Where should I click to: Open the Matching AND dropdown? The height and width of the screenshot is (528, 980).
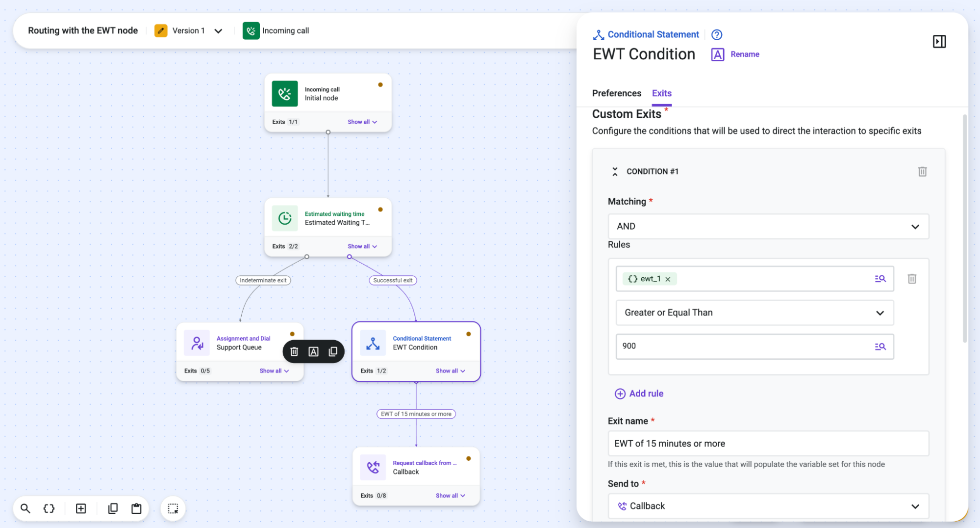click(x=768, y=226)
